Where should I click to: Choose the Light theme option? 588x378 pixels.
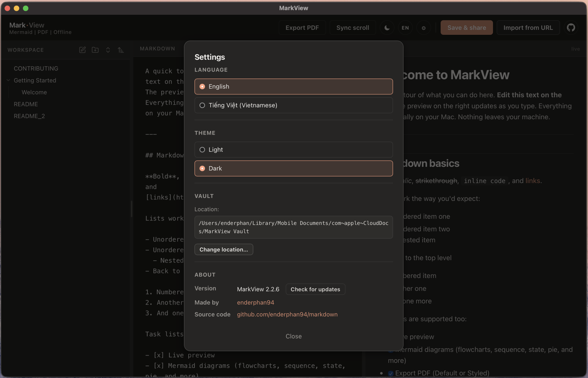[294, 150]
